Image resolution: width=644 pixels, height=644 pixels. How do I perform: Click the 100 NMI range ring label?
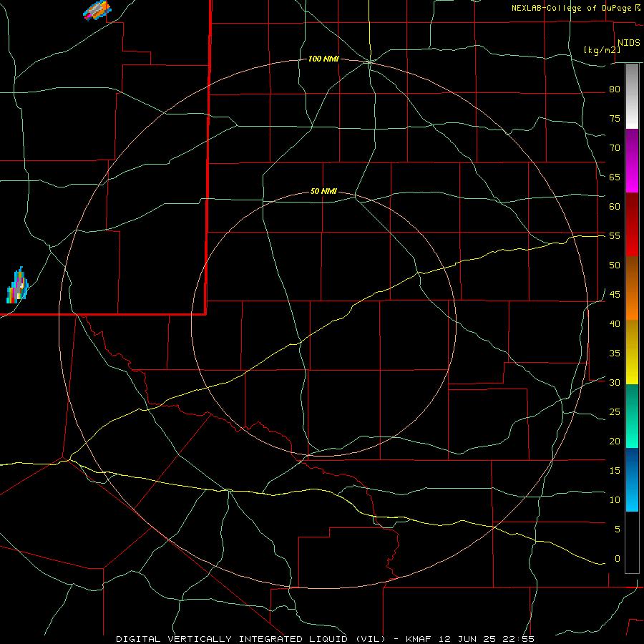(323, 59)
